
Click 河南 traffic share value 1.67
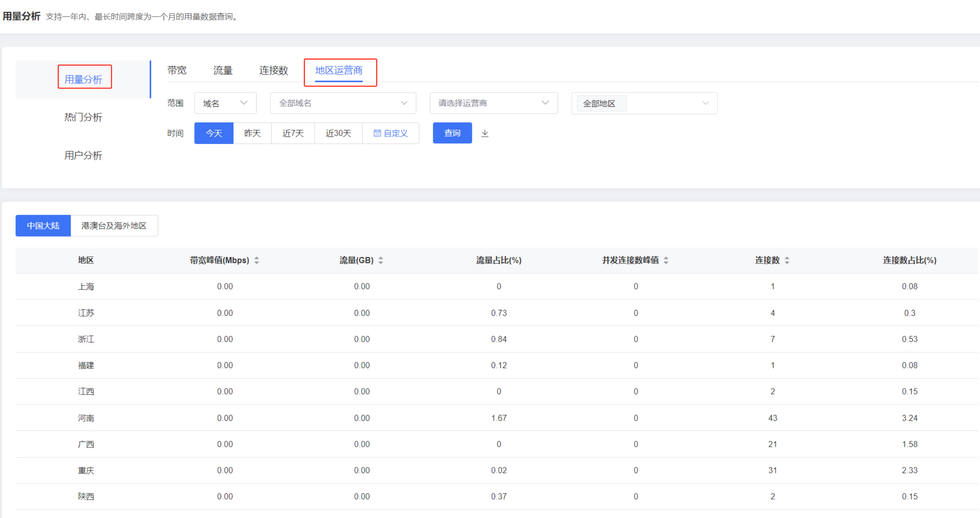pyautogui.click(x=499, y=418)
